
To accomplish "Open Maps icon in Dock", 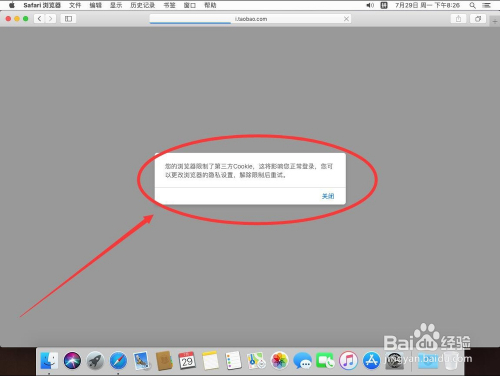I will click(x=256, y=361).
